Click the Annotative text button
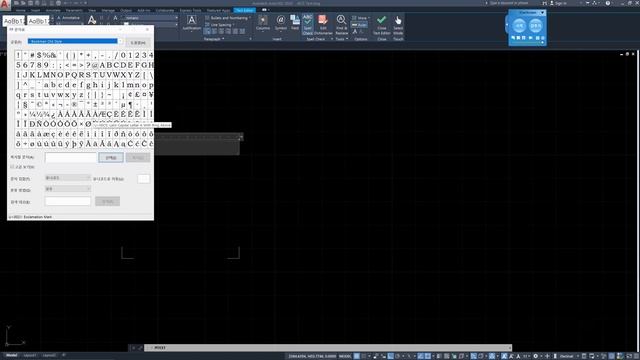The height and width of the screenshot is (360, 640). coord(69,18)
